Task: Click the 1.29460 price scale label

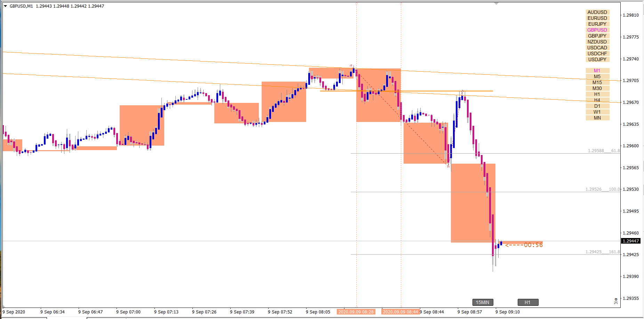Action: point(631,233)
